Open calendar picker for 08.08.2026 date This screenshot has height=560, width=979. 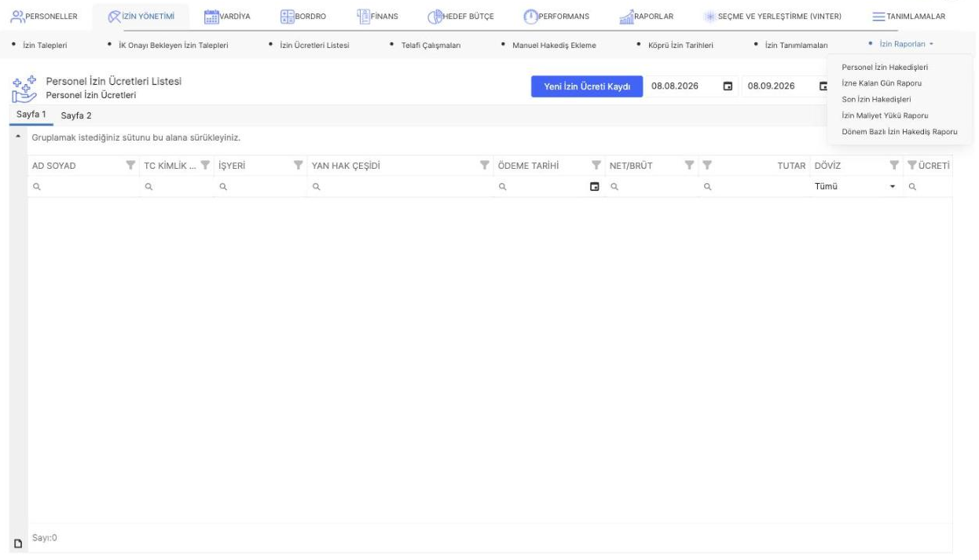(x=728, y=86)
